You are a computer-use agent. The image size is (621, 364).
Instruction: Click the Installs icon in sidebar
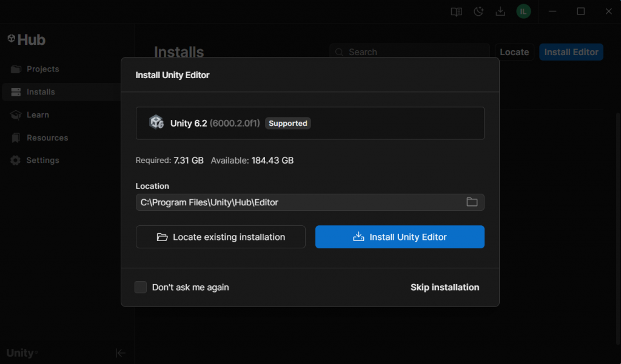tap(16, 92)
